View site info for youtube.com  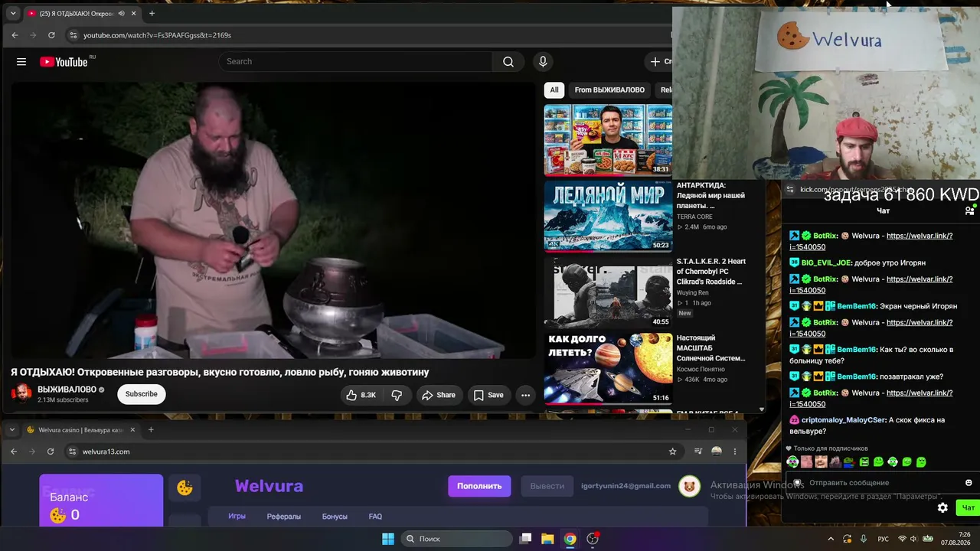tap(73, 35)
